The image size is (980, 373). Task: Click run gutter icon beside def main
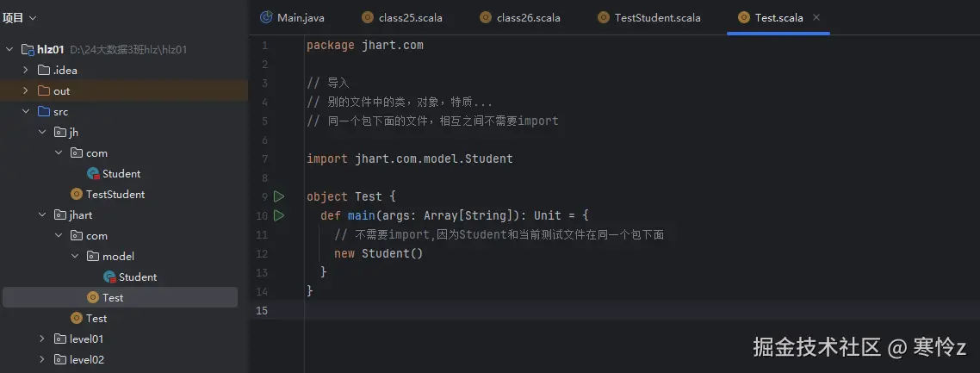pyautogui.click(x=279, y=215)
